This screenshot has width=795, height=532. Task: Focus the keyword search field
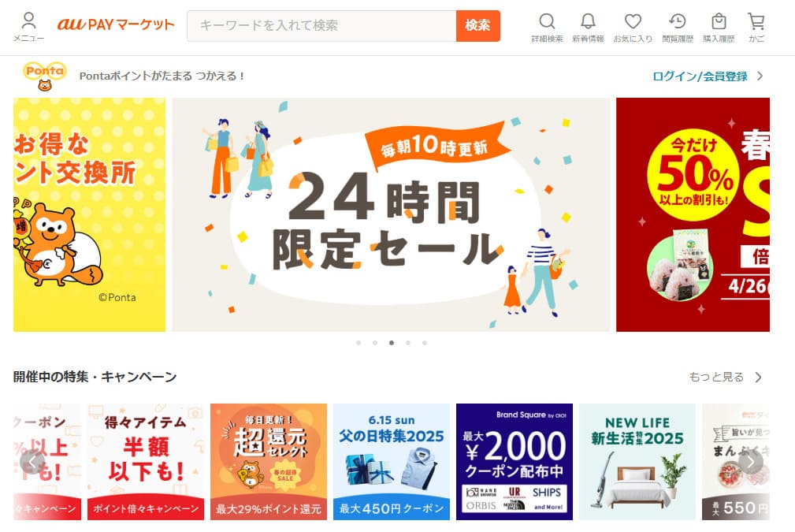pyautogui.click(x=321, y=26)
